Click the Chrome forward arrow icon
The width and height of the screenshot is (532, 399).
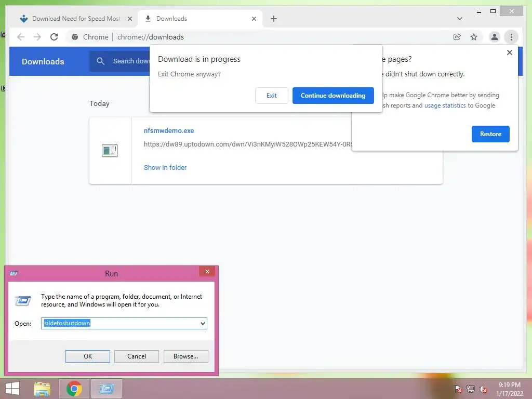[x=37, y=37]
